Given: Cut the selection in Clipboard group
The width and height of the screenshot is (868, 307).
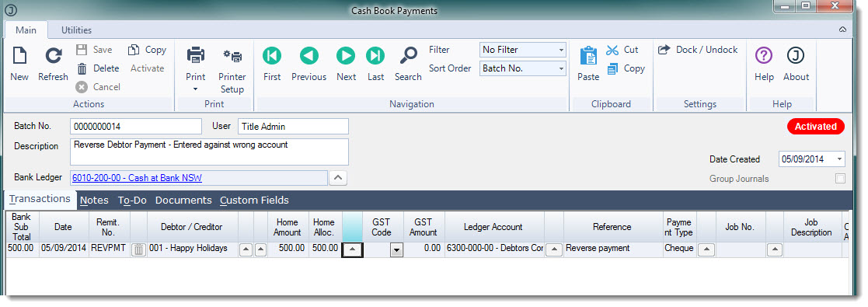Looking at the screenshot, I should [622, 50].
